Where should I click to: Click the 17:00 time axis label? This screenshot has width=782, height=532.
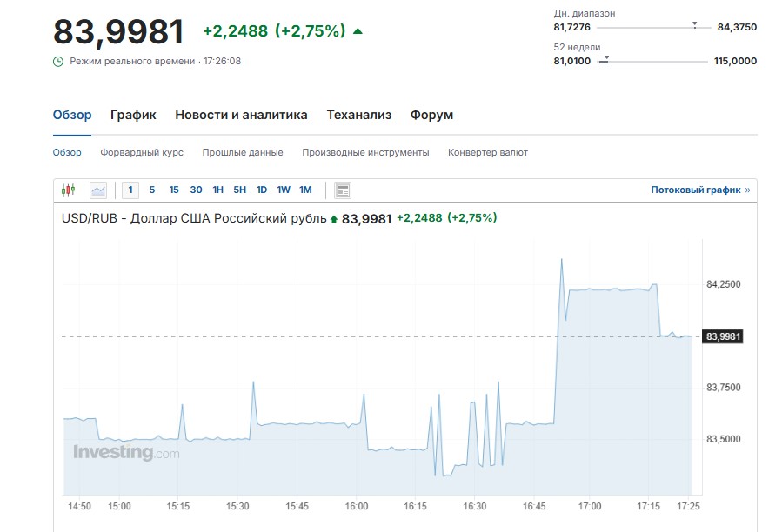pos(590,506)
